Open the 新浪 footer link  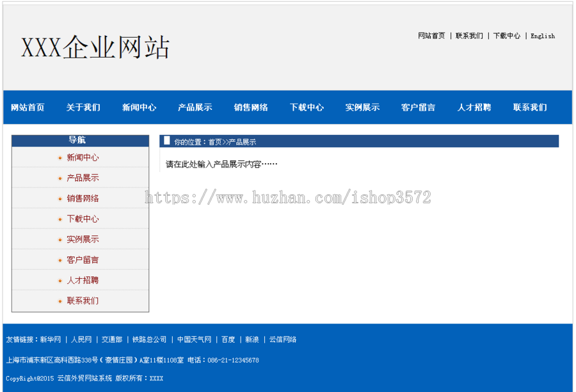coord(252,340)
